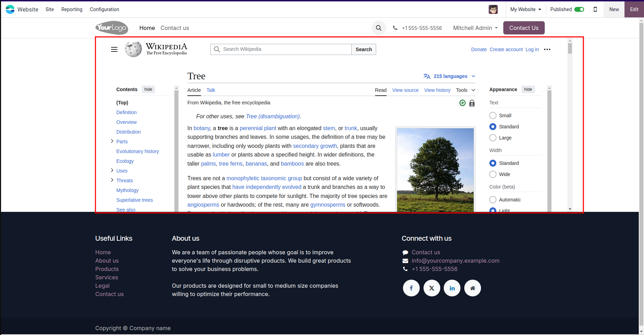
Task: Hide the Contents sidebar
Action: (x=148, y=89)
